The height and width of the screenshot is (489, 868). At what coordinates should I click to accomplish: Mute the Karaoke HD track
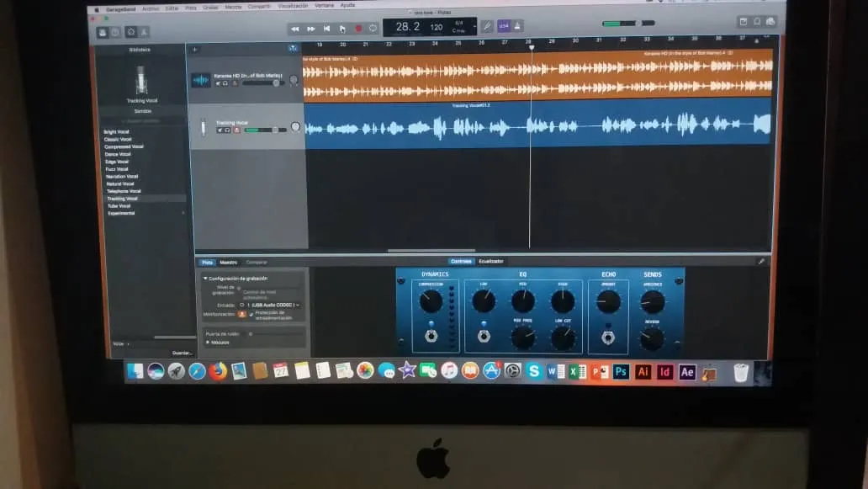[x=218, y=83]
